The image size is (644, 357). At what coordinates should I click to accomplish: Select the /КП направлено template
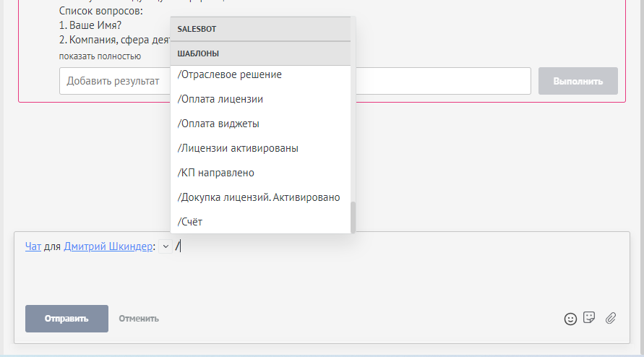pyautogui.click(x=215, y=173)
